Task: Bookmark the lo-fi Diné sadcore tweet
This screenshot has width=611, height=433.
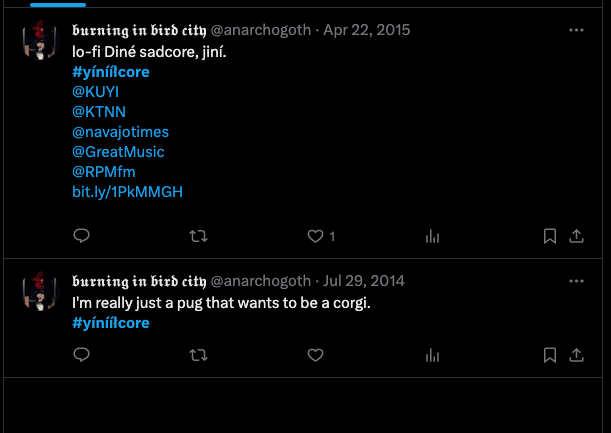Action: (x=549, y=236)
